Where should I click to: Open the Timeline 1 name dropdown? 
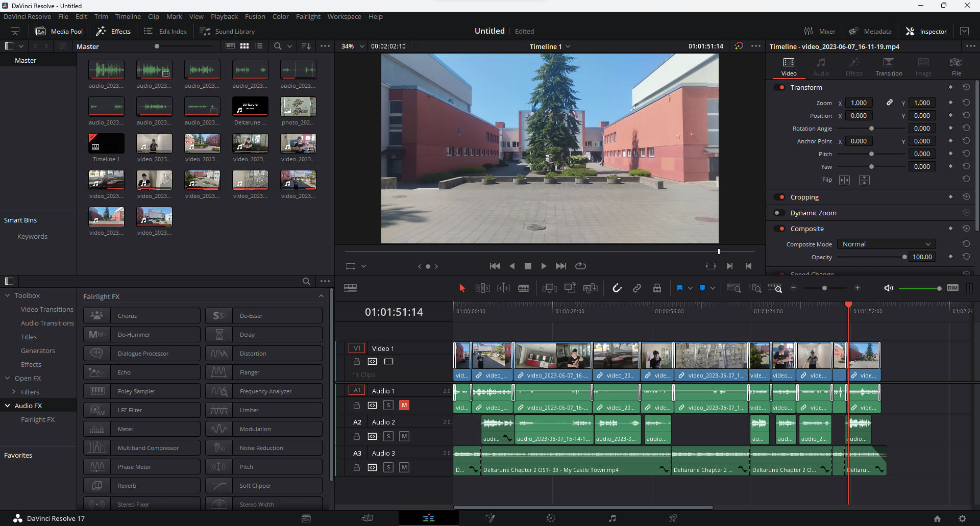point(568,46)
